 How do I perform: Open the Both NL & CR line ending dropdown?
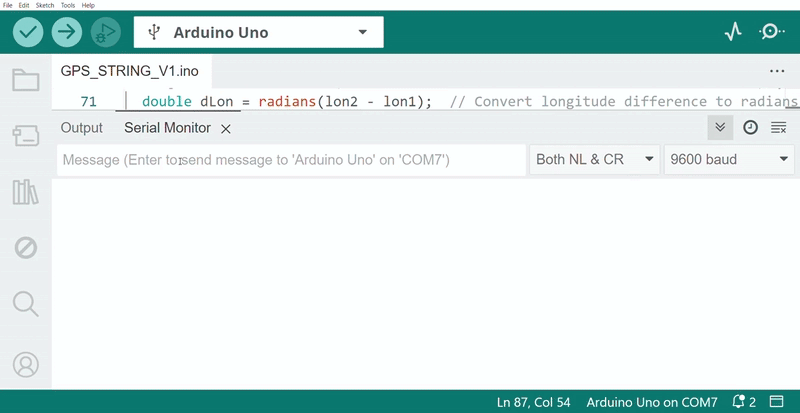click(594, 160)
